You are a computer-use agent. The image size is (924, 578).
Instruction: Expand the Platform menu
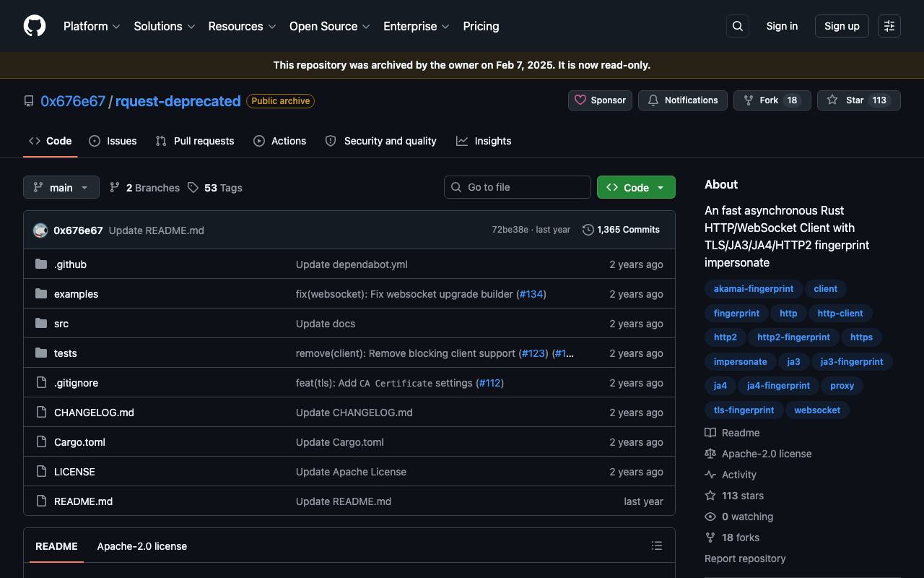coord(92,26)
